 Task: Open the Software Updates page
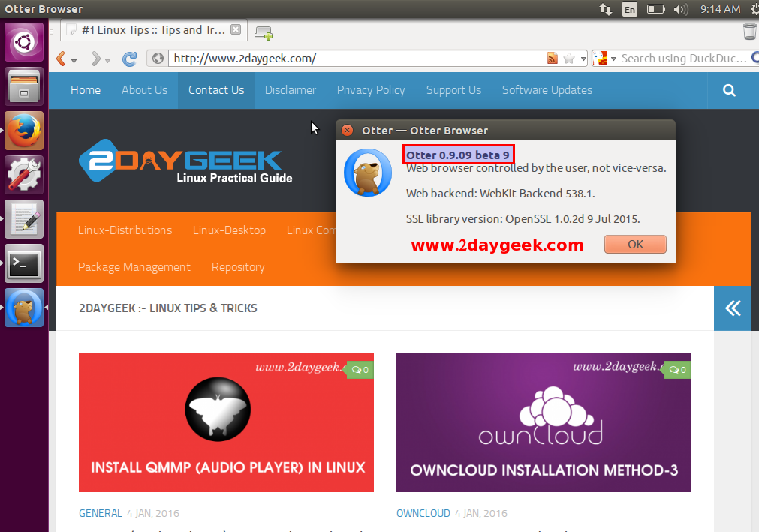click(547, 91)
